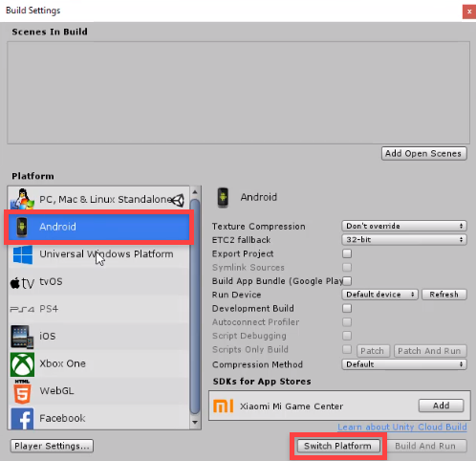
Task: Click the PC, Mac & Linux penguin icon
Action: click(22, 199)
